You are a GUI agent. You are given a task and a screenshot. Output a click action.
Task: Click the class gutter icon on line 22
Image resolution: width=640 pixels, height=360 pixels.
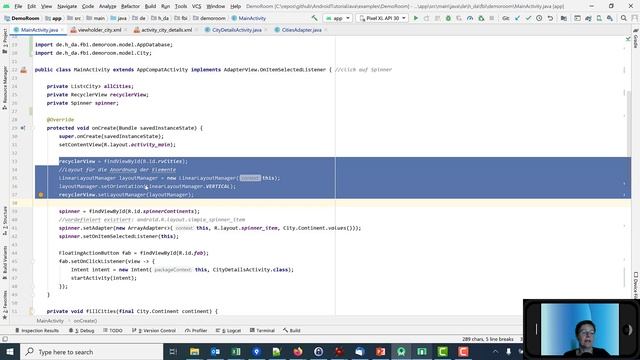coord(24,70)
